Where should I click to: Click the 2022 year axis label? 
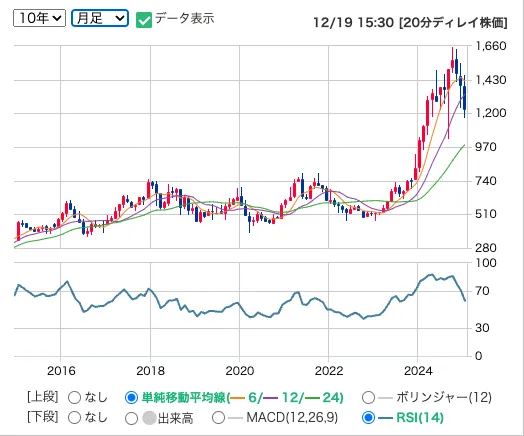(x=329, y=371)
